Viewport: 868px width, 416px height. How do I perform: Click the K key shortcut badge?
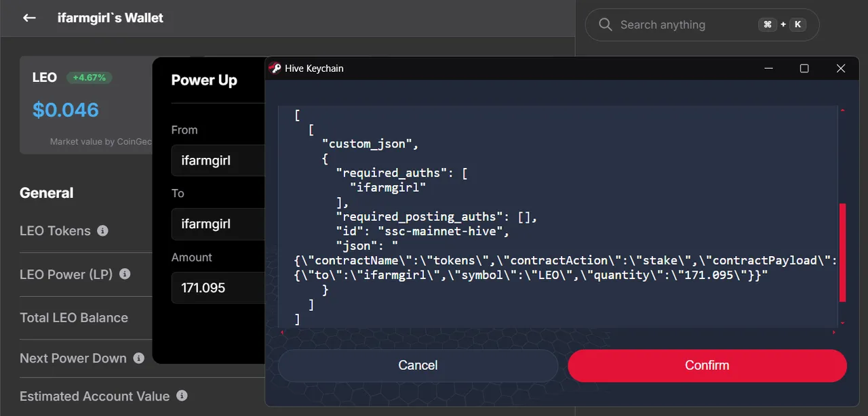pyautogui.click(x=797, y=24)
